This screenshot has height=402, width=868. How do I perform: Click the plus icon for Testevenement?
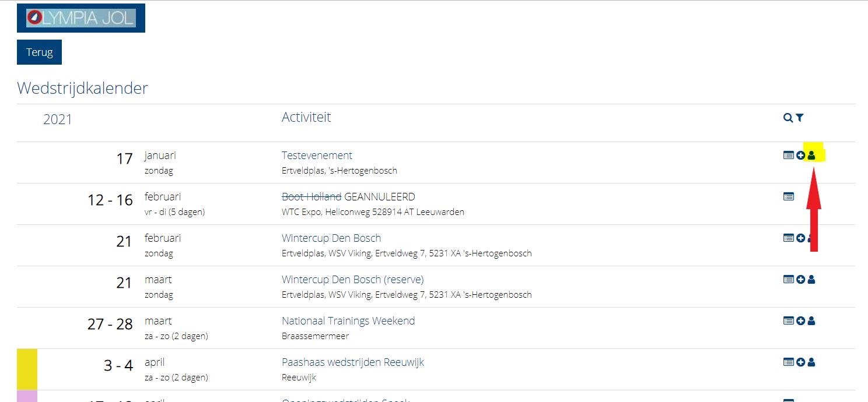pyautogui.click(x=800, y=156)
